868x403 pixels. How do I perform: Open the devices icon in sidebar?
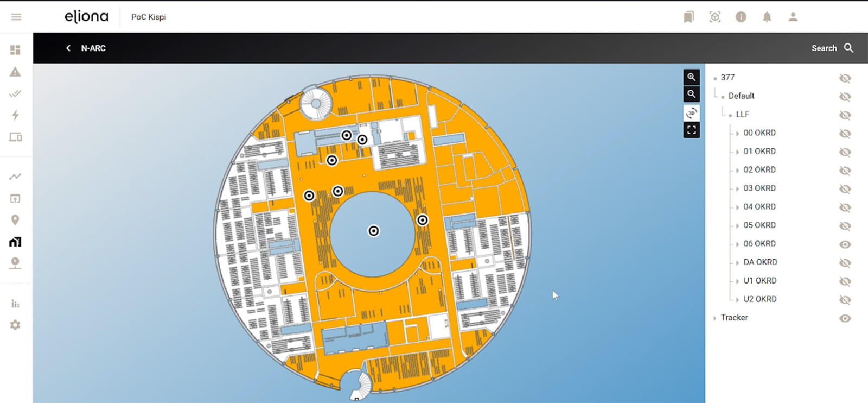tap(15, 137)
